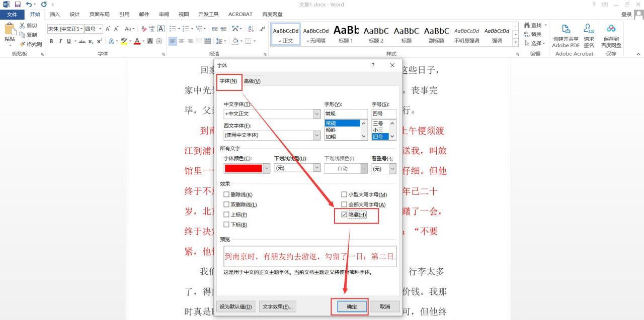Click the Format Painter (格式刷) icon
This screenshot has height=320, width=644.
(x=23, y=44)
